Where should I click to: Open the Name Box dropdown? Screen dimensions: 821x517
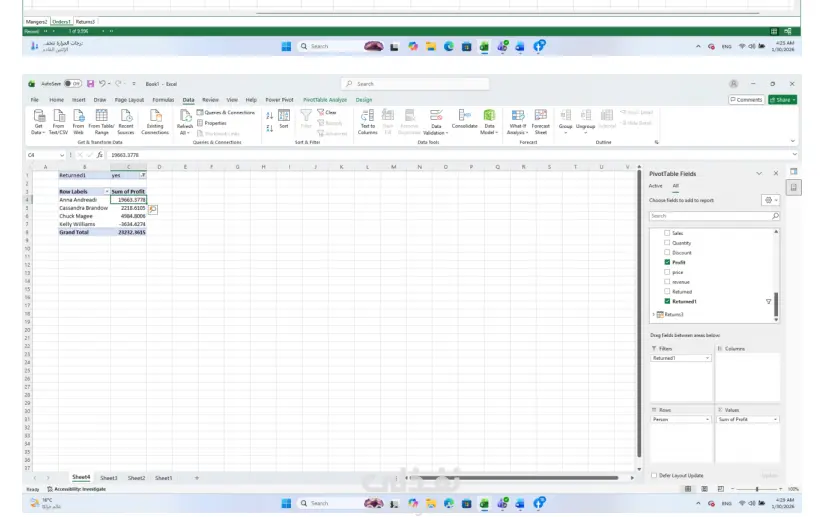pyautogui.click(x=62, y=155)
